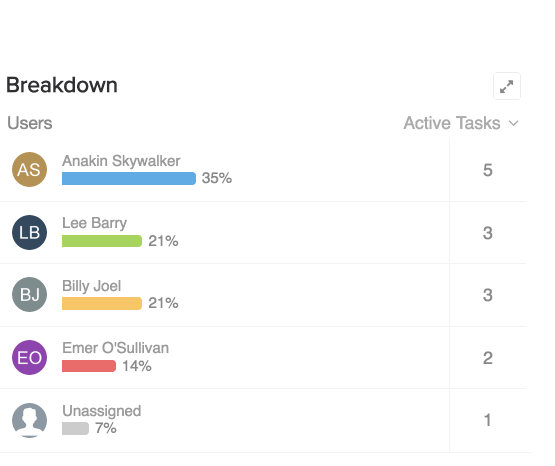Click the Users column header

[30, 123]
